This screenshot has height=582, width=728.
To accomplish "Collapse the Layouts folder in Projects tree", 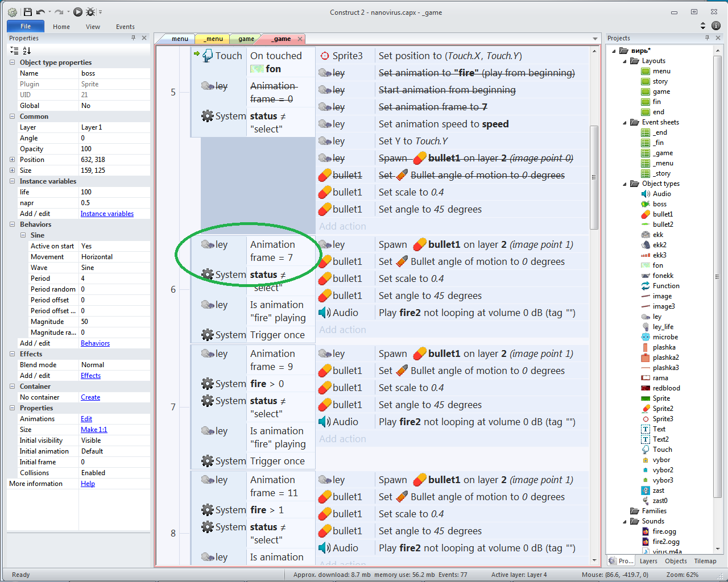I will coord(624,61).
